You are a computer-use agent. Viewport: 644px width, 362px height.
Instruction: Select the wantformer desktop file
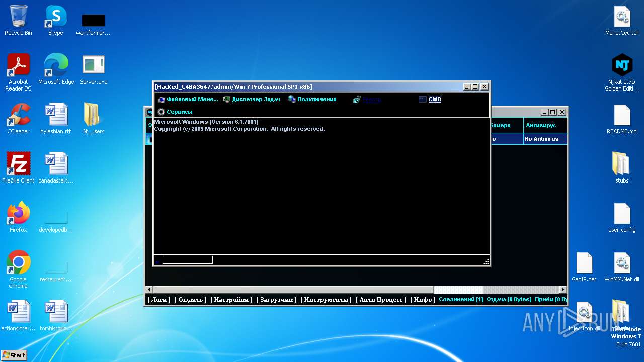[93, 24]
